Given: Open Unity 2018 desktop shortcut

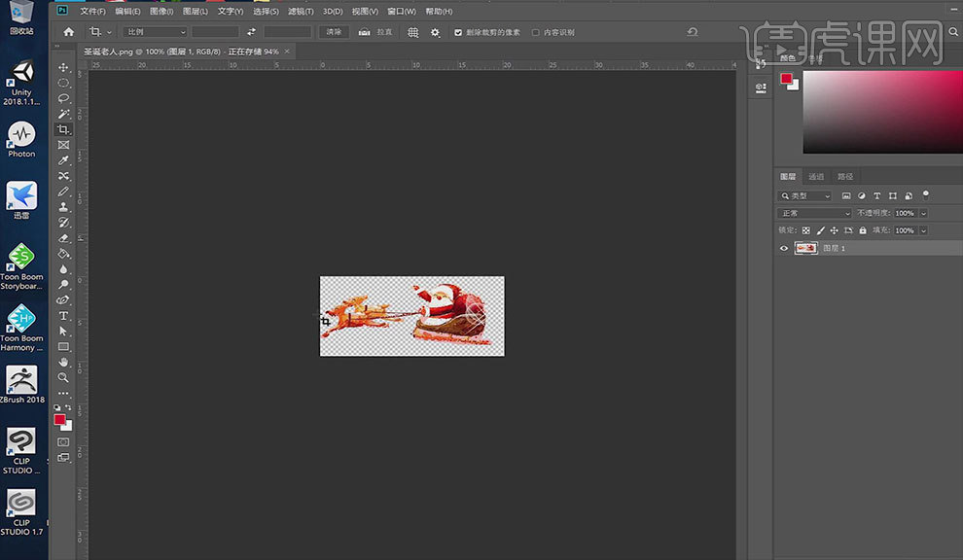Looking at the screenshot, I should coord(21,83).
